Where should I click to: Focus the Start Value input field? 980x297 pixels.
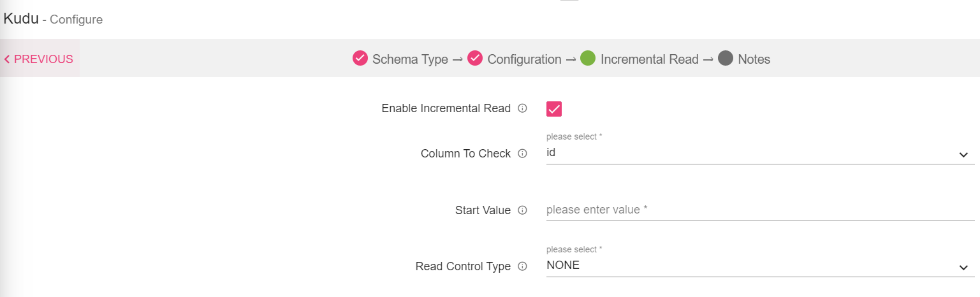[x=759, y=210]
